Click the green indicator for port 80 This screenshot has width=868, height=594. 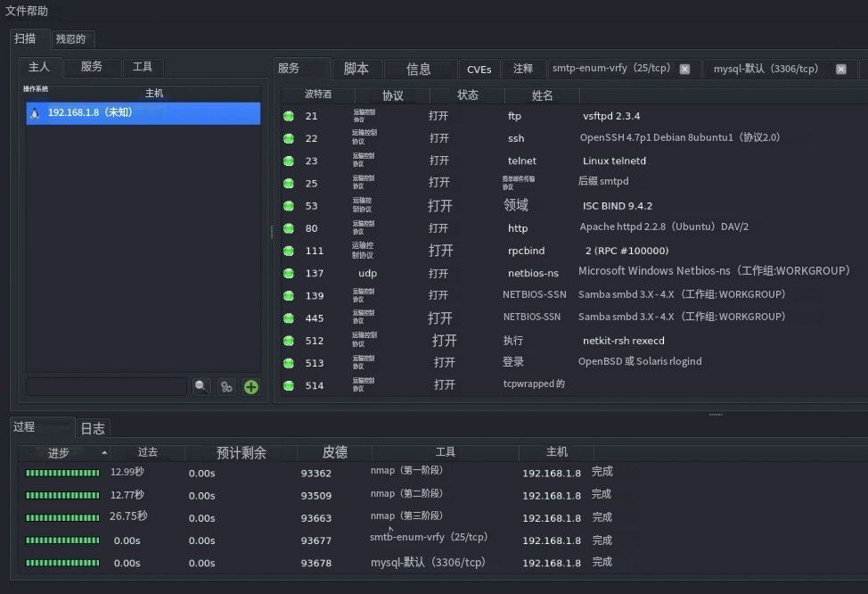287,228
